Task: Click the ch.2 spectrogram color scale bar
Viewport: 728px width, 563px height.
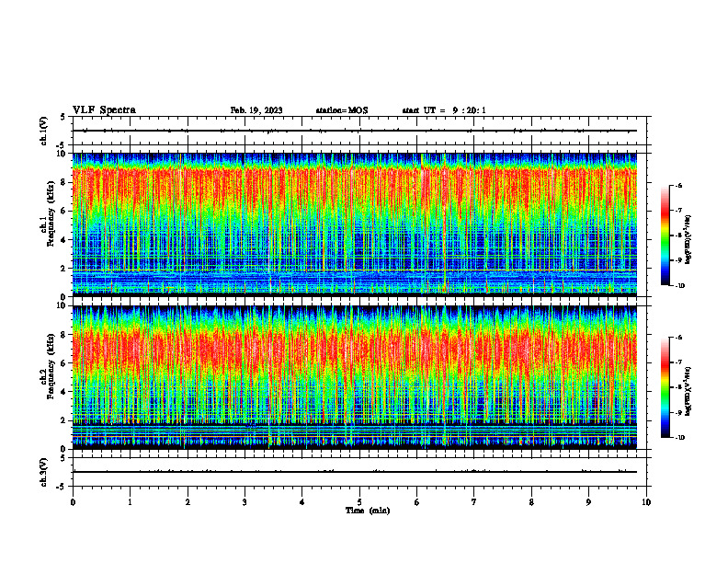Action: (665, 387)
